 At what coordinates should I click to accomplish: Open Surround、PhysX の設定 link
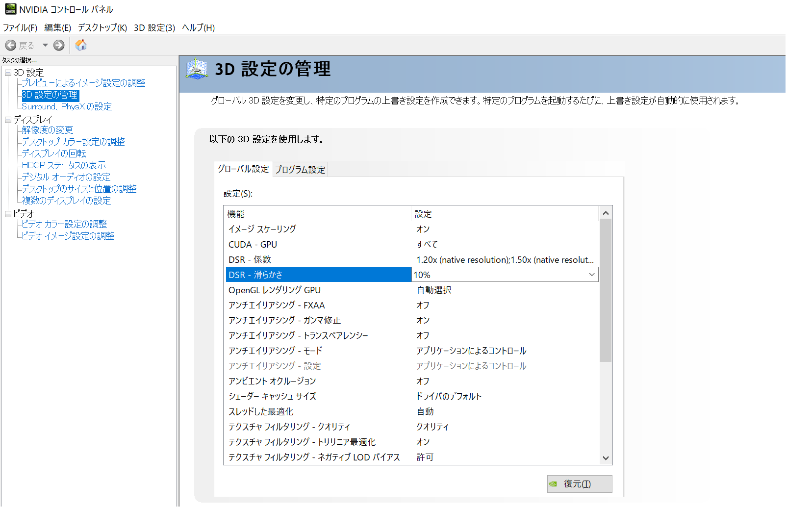(67, 106)
